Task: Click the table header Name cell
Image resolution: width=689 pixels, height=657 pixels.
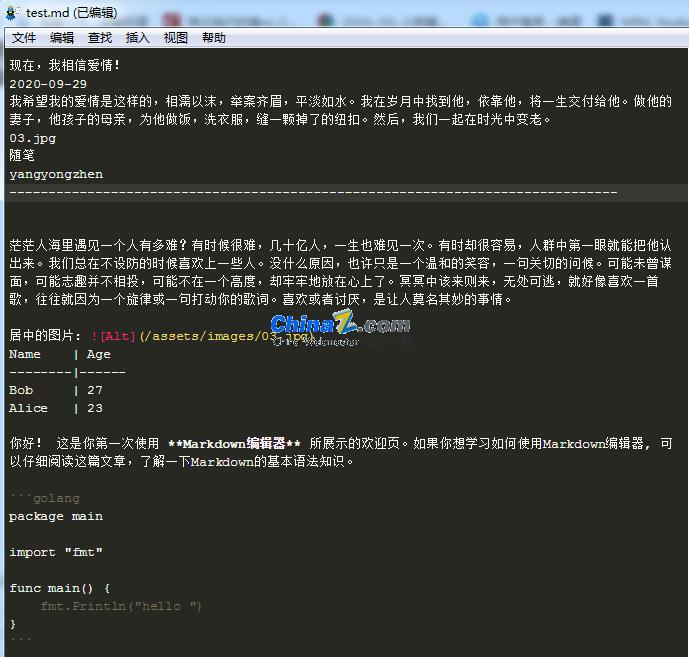Action: [25, 354]
